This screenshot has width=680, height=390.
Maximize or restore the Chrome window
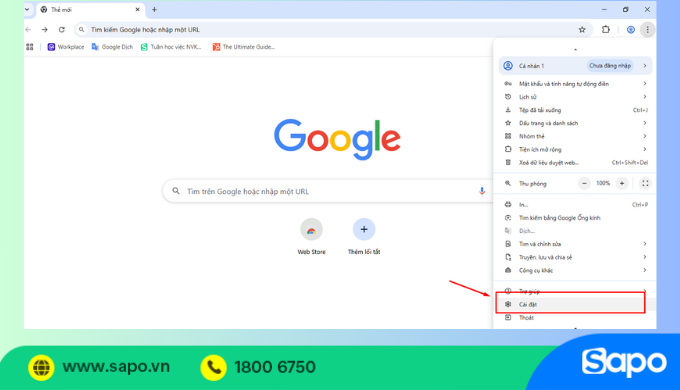point(625,9)
